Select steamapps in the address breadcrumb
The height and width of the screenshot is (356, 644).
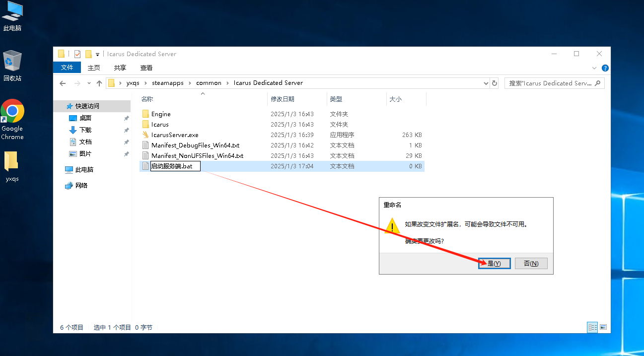[x=168, y=83]
